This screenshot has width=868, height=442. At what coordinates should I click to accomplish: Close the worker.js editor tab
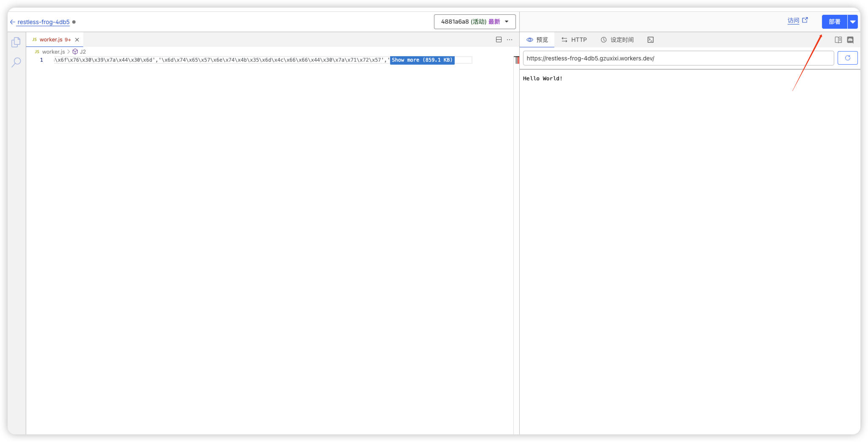pos(77,40)
